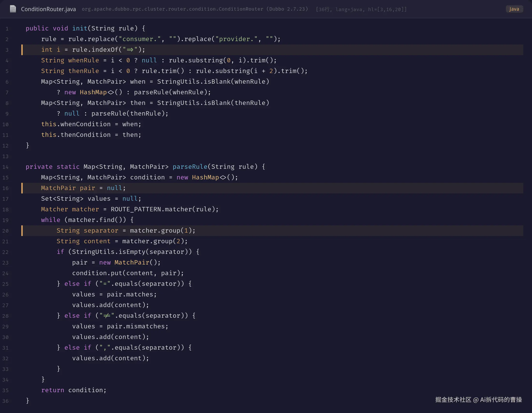
Task: Click the parseRule method declaration name
Action: 190,167
